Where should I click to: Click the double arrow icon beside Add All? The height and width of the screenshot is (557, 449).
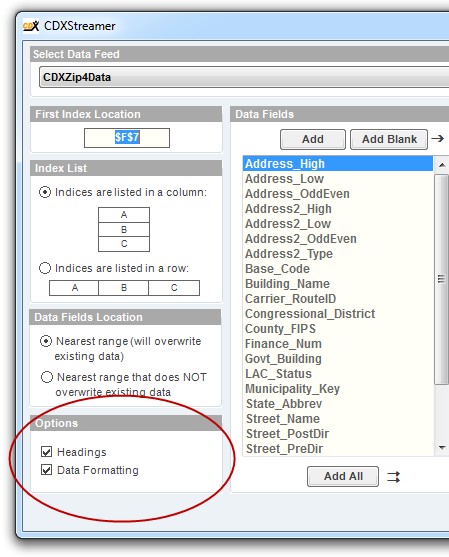pos(394,477)
